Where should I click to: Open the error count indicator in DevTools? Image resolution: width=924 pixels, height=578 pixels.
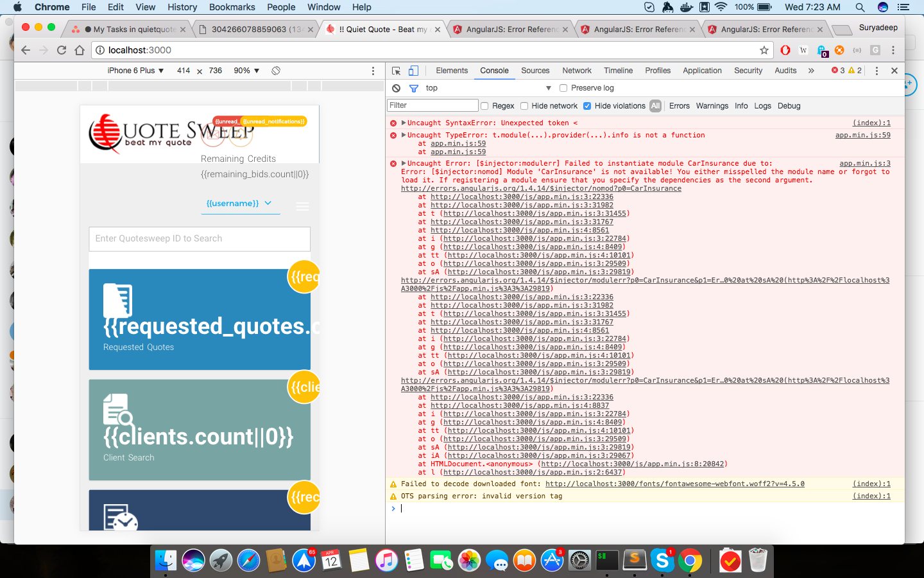coord(839,71)
